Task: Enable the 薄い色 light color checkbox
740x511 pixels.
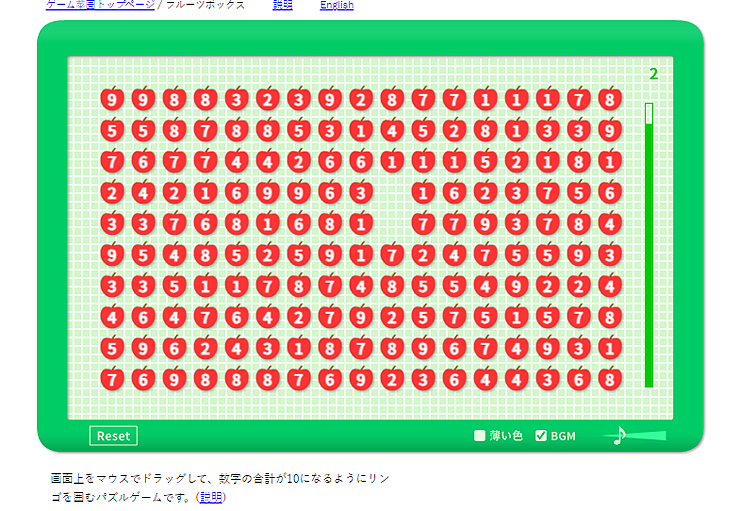Action: (x=479, y=436)
